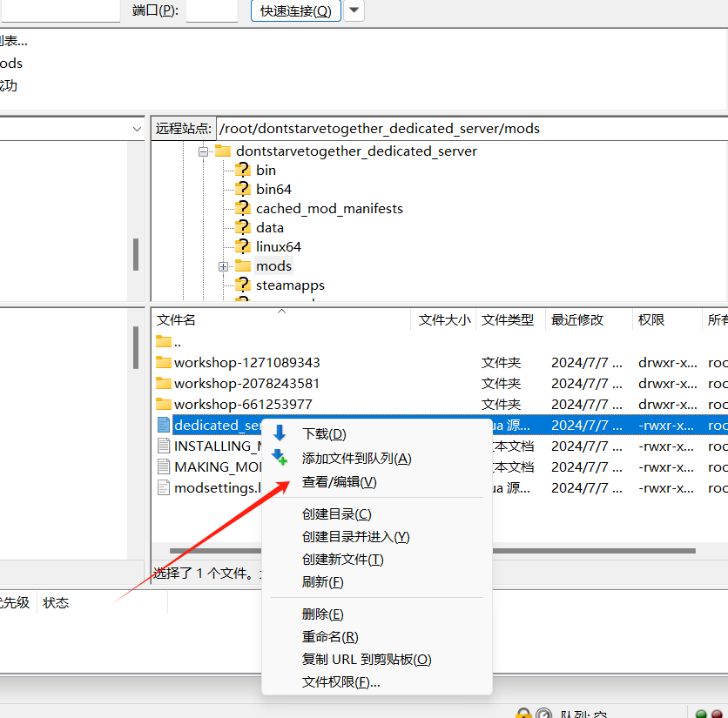Collapse the dontstarvetogether_dedicated_server tree node
This screenshot has height=718, width=728.
click(203, 151)
